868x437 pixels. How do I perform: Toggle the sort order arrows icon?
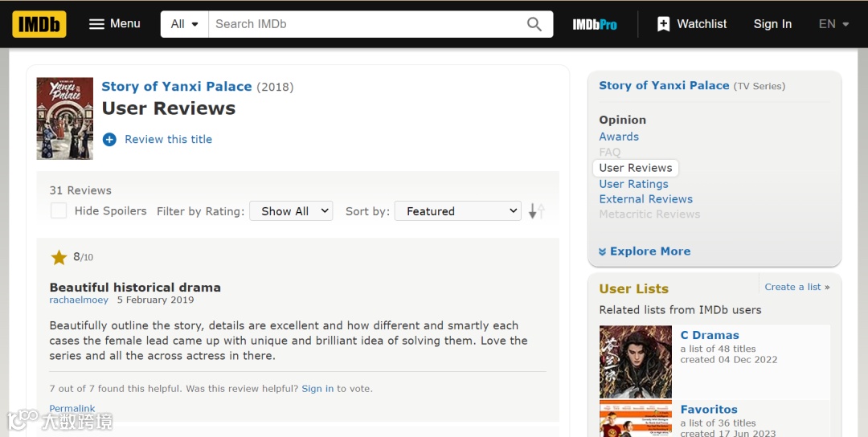point(536,210)
